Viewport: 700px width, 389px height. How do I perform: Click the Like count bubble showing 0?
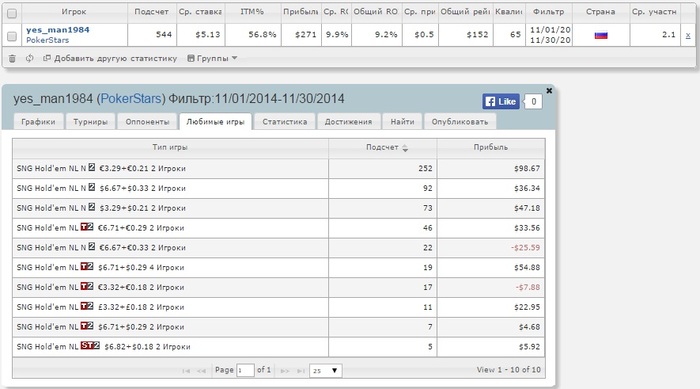pos(533,101)
